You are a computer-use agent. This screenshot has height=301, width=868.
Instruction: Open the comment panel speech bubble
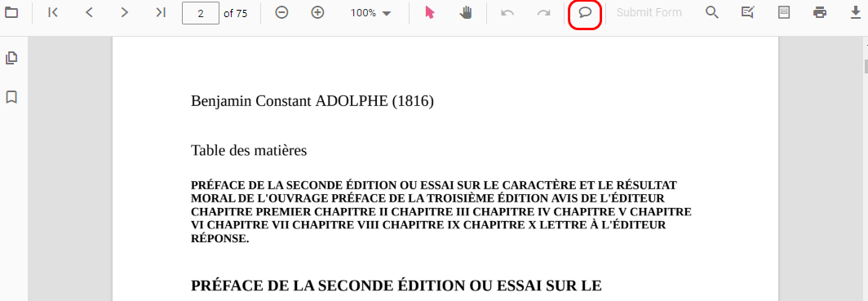point(585,13)
